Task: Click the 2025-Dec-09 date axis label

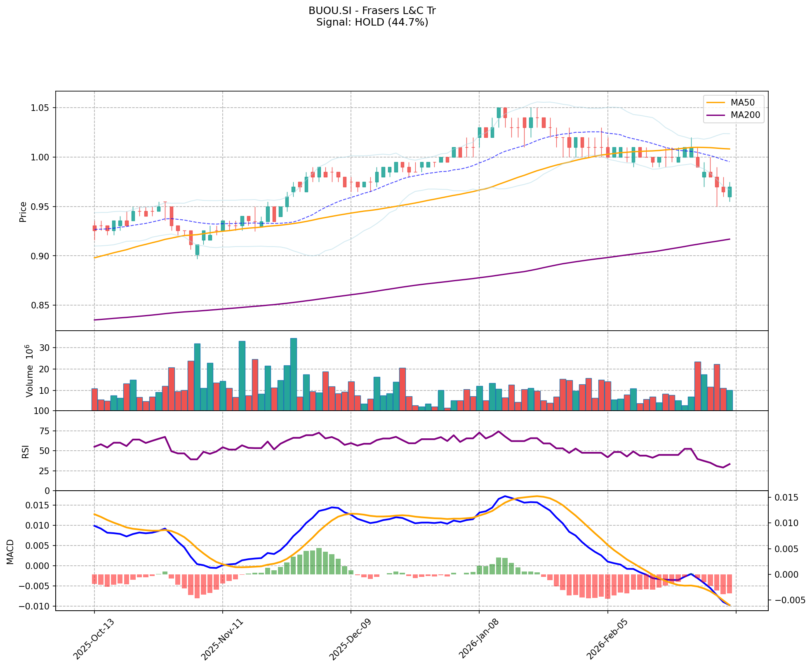Action: 350,639
